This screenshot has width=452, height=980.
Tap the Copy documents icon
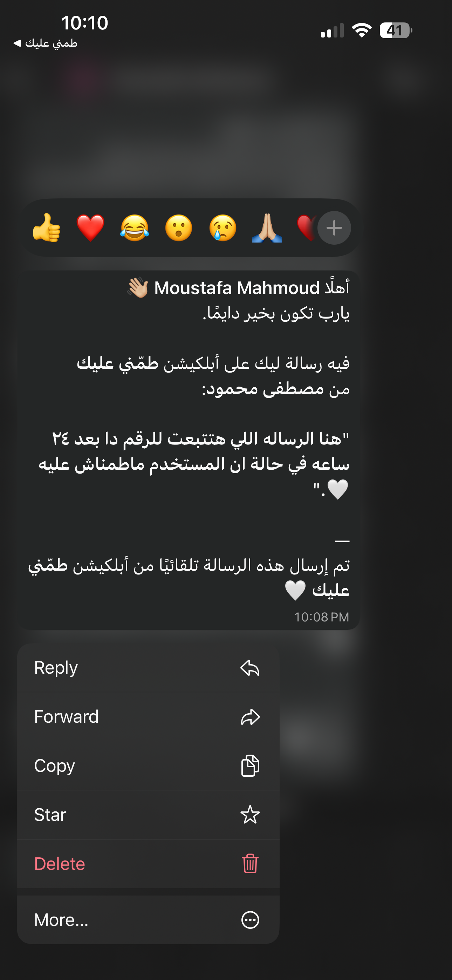250,766
